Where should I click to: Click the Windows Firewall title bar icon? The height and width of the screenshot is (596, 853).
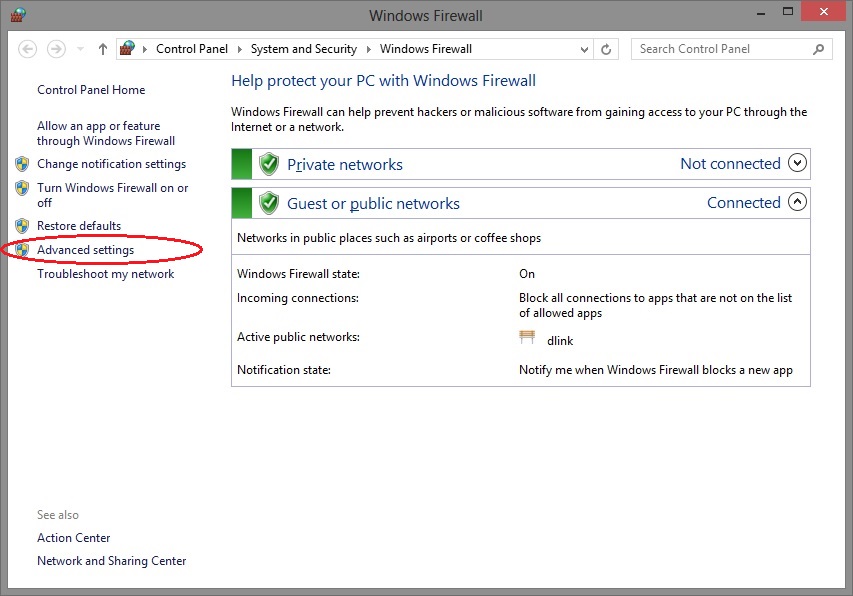[x=18, y=15]
